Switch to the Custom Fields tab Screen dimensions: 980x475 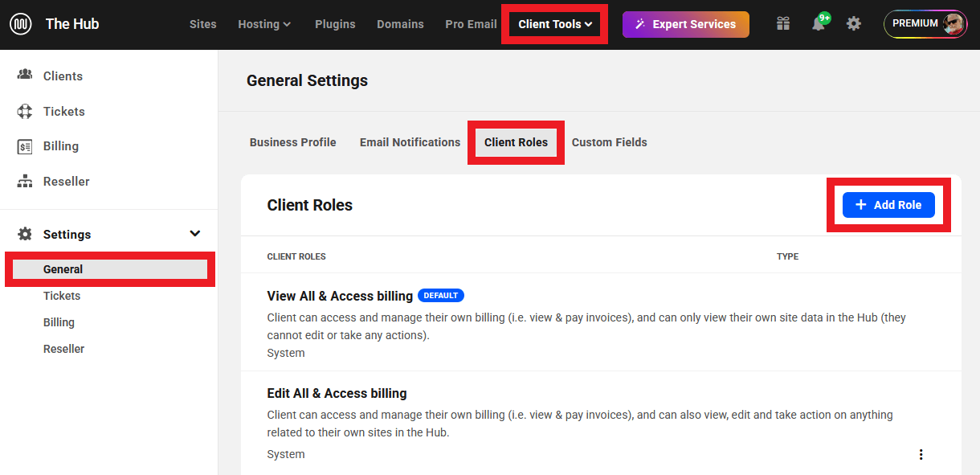coord(609,142)
